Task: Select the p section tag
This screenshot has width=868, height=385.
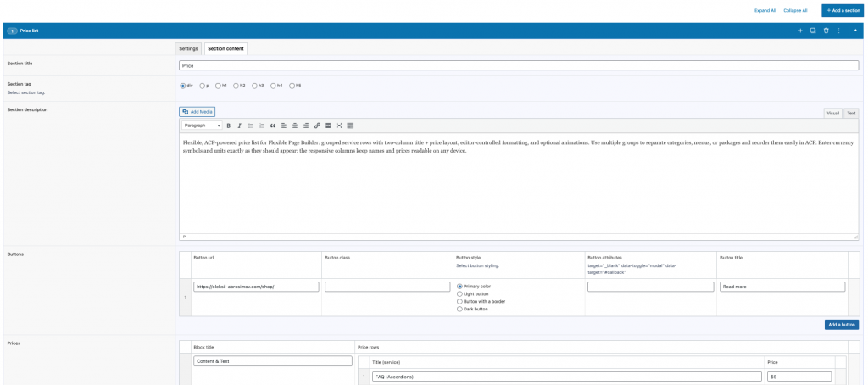Action: coord(202,86)
